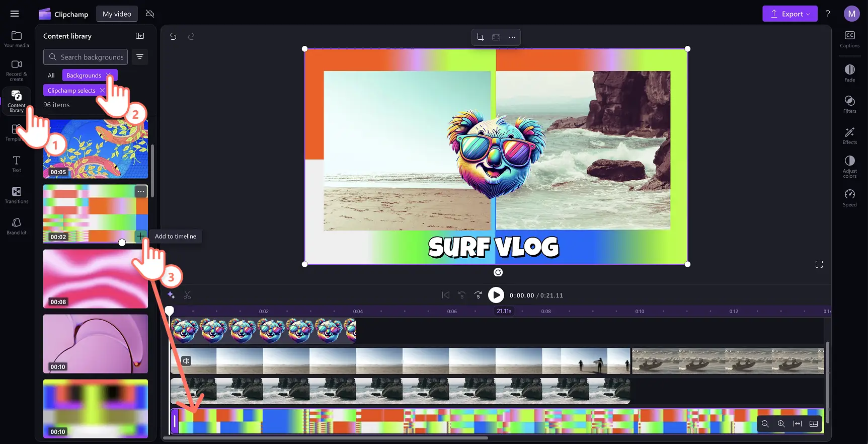Viewport: 868px width, 444px height.
Task: Redo the last action
Action: tap(191, 36)
